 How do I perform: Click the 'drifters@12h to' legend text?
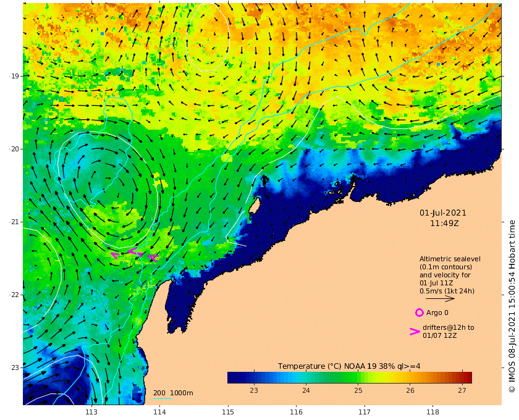coord(448,327)
